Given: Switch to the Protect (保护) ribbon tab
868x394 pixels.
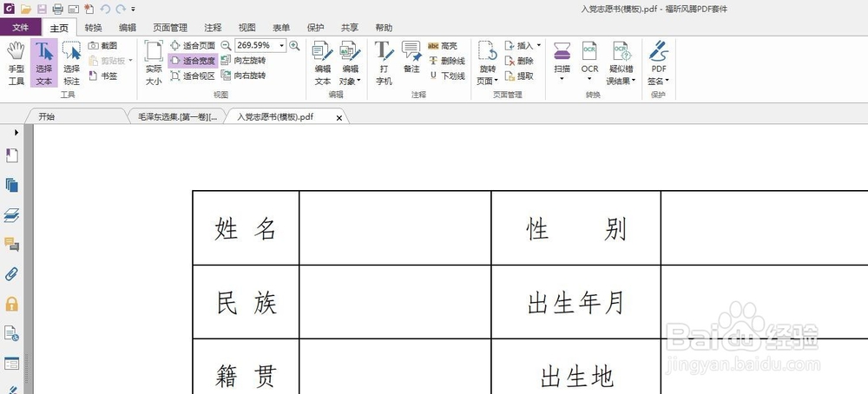Looking at the screenshot, I should coord(316,28).
